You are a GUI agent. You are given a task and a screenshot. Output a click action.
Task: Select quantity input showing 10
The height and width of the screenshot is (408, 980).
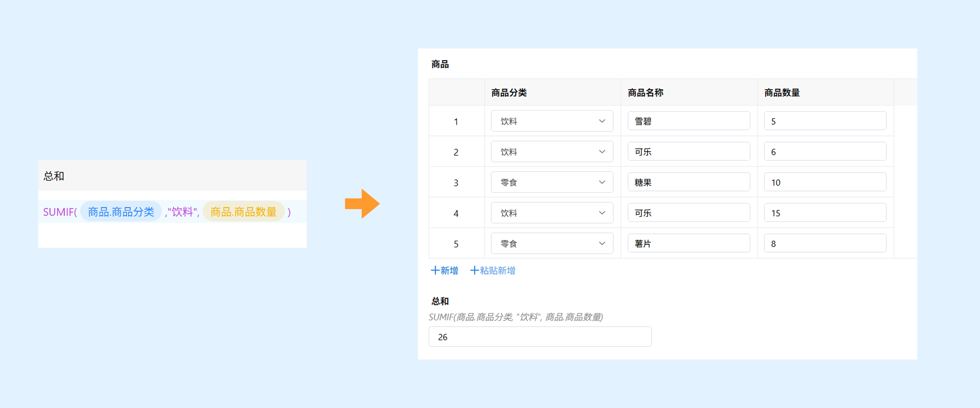(x=825, y=183)
